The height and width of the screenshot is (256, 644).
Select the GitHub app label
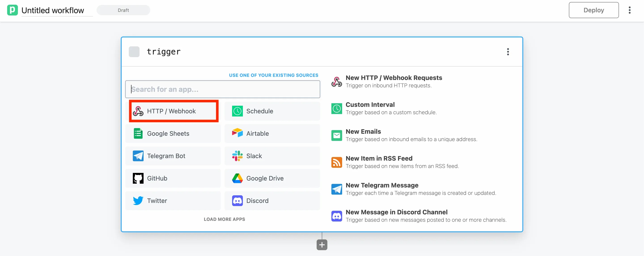pyautogui.click(x=157, y=178)
